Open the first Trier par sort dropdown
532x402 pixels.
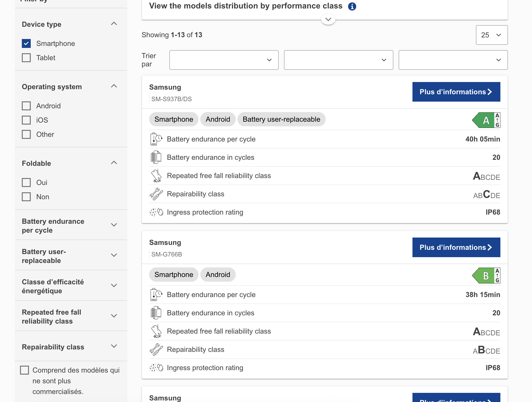pos(224,60)
